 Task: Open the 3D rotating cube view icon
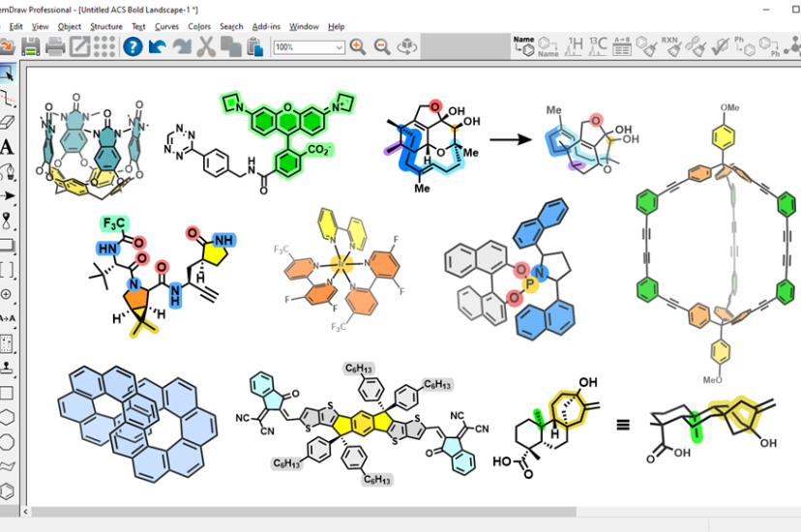407,46
